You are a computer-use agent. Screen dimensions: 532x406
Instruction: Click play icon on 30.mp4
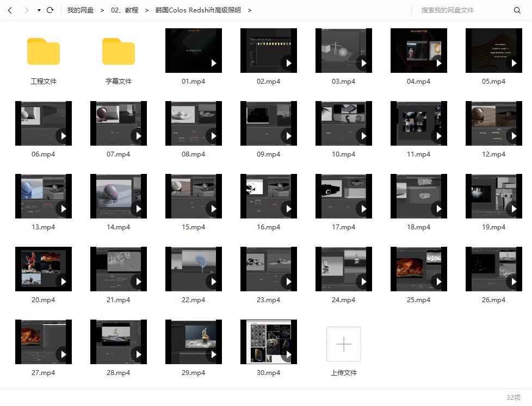288,354
